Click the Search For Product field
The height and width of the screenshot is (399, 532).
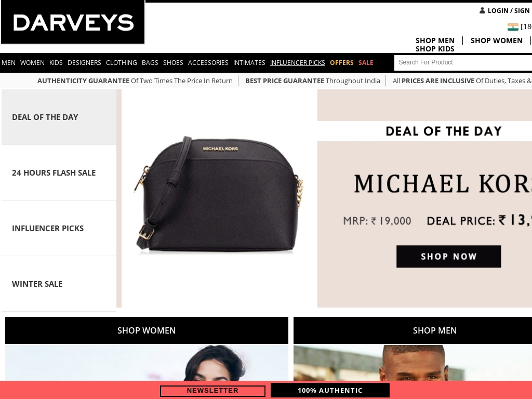point(463,62)
